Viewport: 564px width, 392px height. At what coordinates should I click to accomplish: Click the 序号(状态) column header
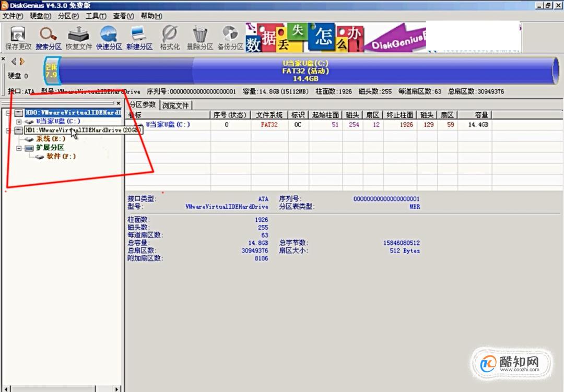[x=230, y=115]
